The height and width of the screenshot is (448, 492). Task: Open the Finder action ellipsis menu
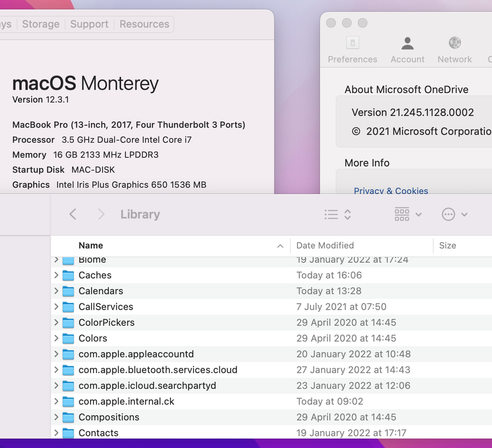(455, 215)
